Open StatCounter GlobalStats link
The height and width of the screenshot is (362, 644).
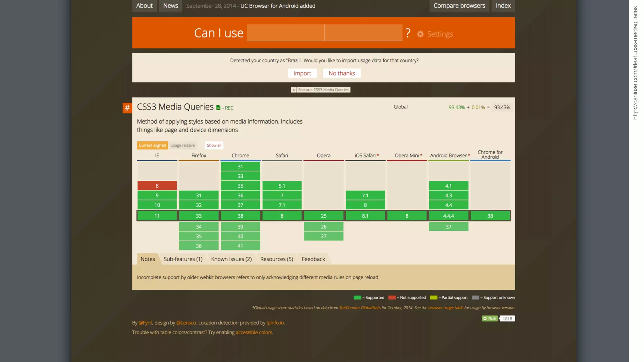[360, 308]
